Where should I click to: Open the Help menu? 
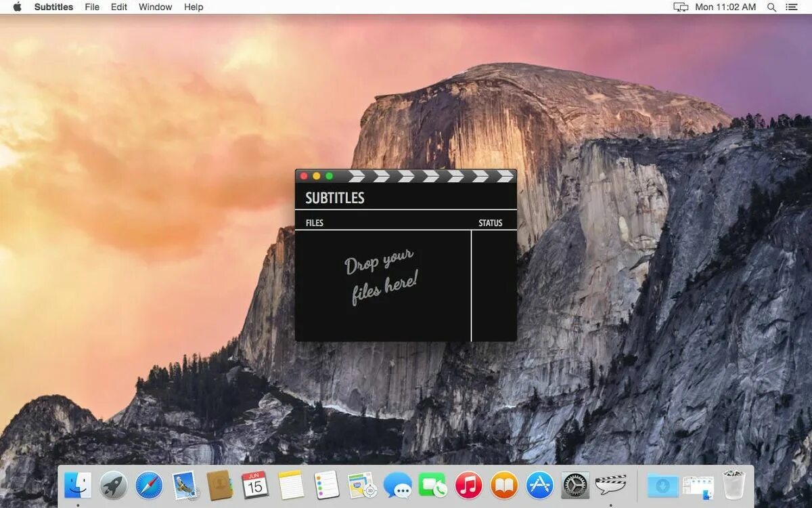coord(194,7)
